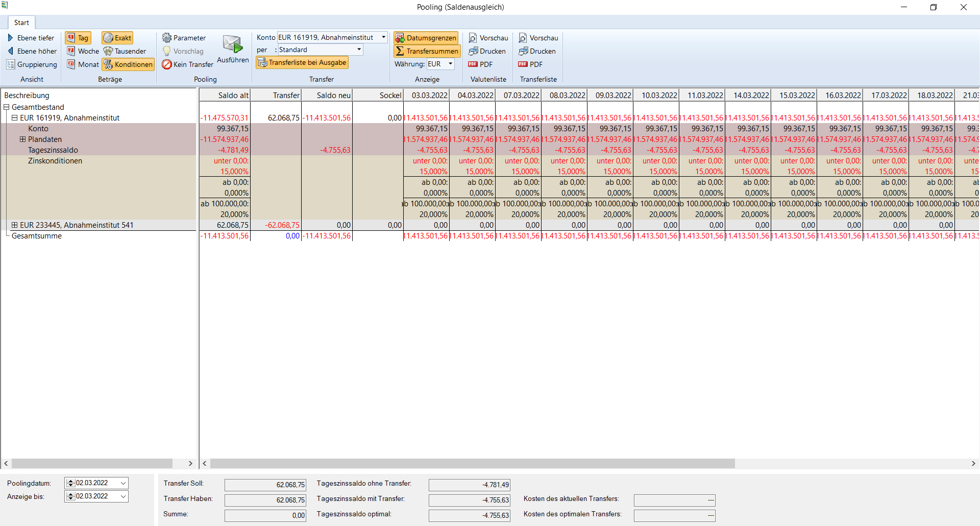980x526 pixels.
Task: Open the Konto dropdown list
Action: coord(383,37)
